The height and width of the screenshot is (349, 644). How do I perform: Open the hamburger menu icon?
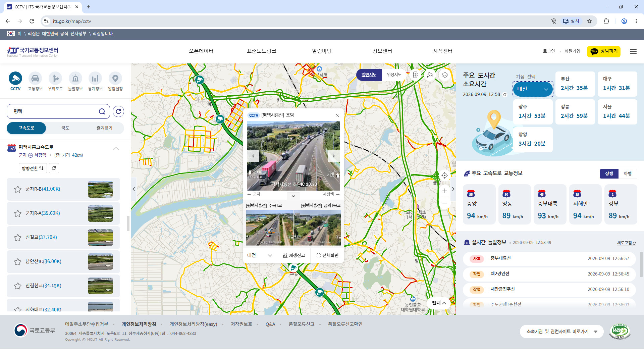[x=633, y=51]
